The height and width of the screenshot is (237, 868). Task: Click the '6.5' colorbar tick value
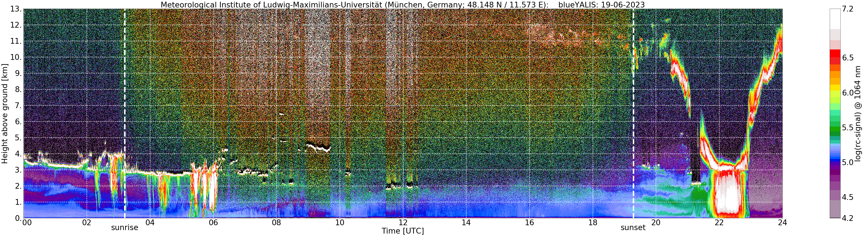[848, 58]
